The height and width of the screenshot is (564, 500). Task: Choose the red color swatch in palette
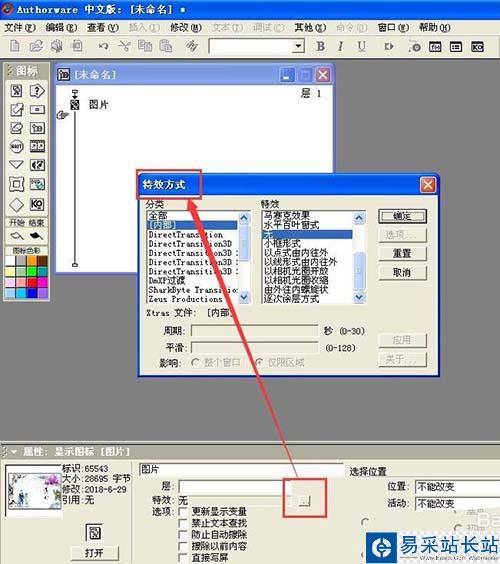[32, 282]
